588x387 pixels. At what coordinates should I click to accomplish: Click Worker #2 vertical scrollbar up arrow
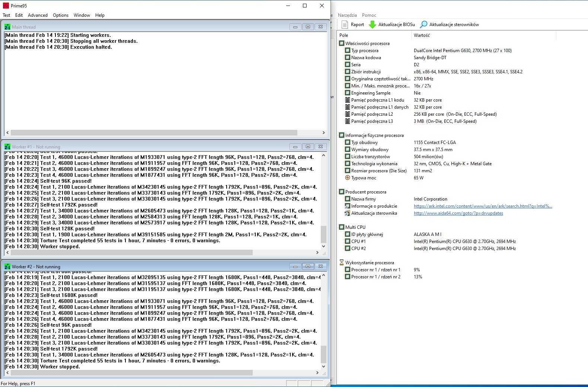[323, 275]
